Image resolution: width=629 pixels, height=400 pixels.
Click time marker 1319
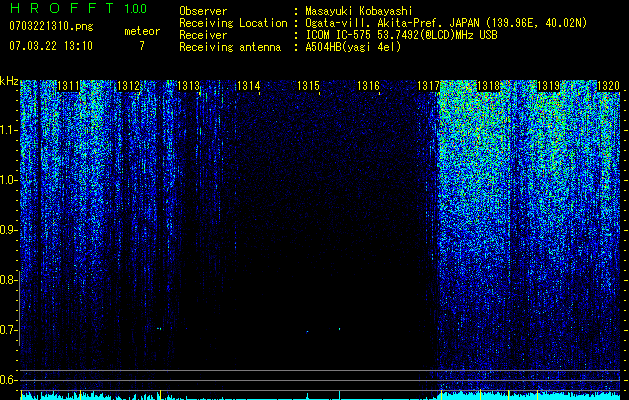click(548, 86)
